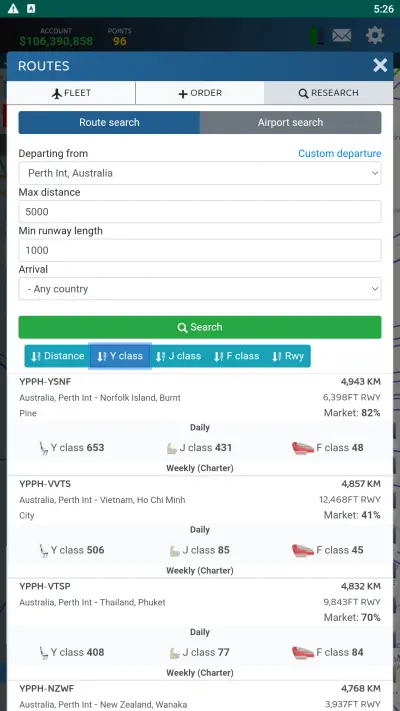Select the Route search toggle
This screenshot has height=711, width=400.
coord(109,122)
